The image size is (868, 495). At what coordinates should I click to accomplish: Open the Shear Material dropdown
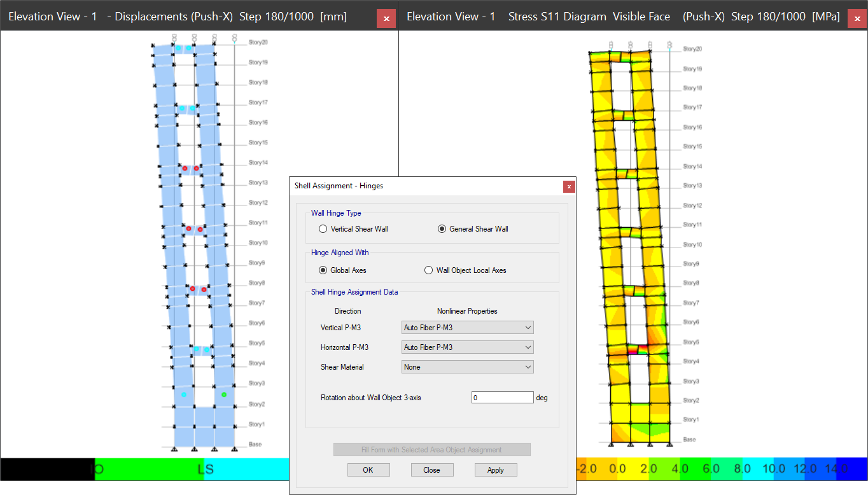468,367
